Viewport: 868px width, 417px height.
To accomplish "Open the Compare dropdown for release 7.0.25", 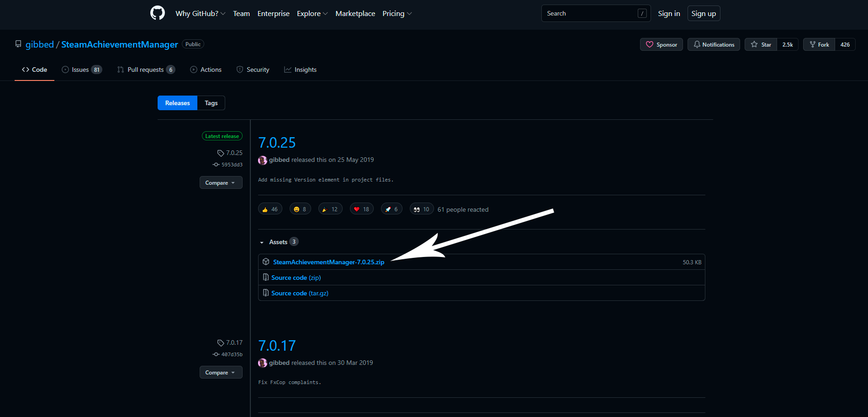I will coord(221,182).
